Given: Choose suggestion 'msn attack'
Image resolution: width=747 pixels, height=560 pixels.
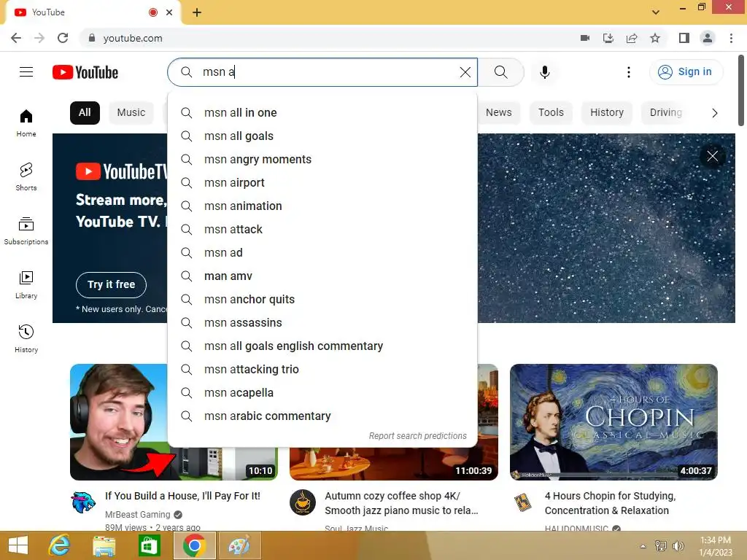Looking at the screenshot, I should (322, 230).
